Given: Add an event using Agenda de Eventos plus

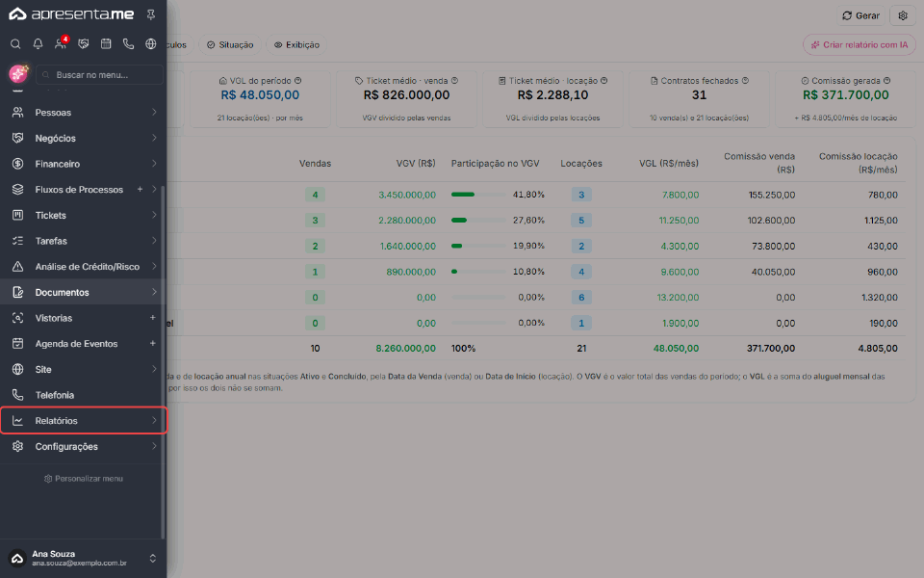Looking at the screenshot, I should tap(153, 343).
